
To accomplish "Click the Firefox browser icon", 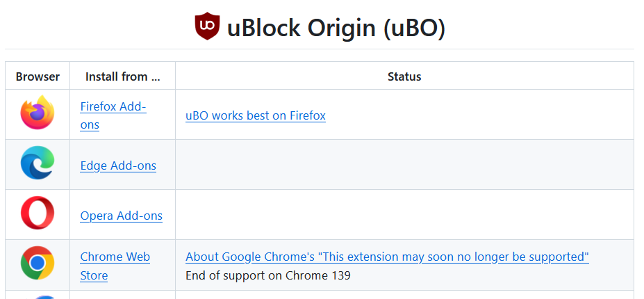I will coord(38,113).
